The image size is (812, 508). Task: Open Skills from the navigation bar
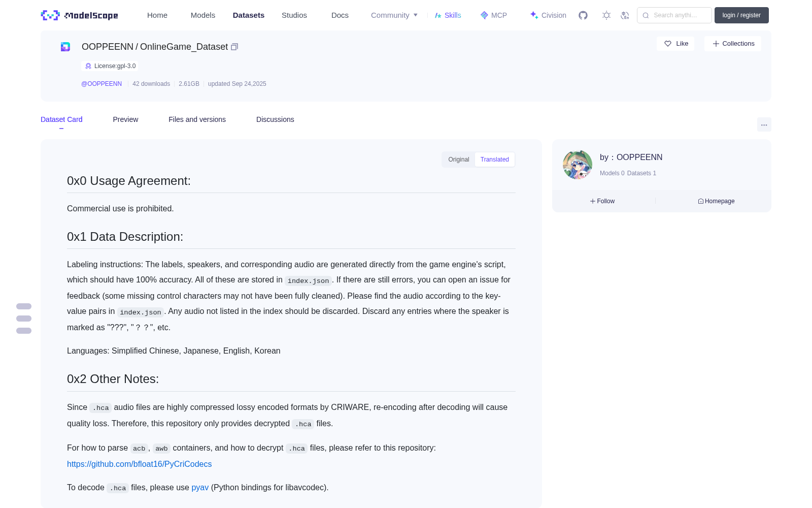pos(448,15)
